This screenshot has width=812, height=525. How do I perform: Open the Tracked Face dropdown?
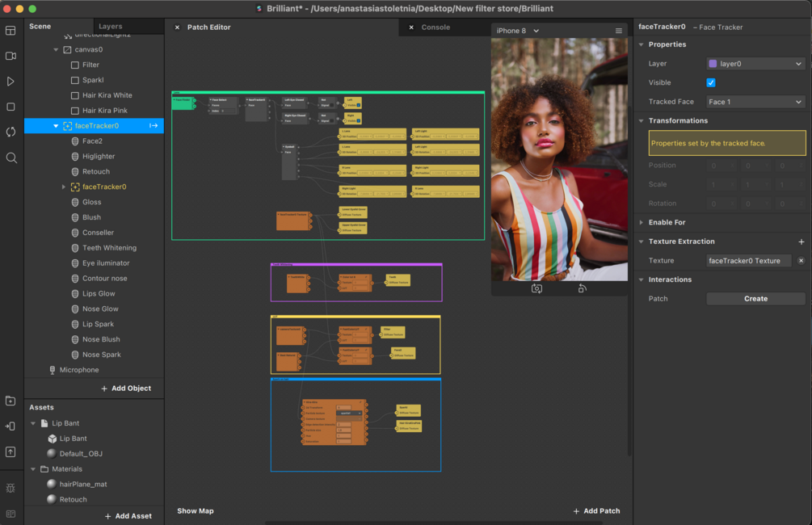[x=755, y=102]
